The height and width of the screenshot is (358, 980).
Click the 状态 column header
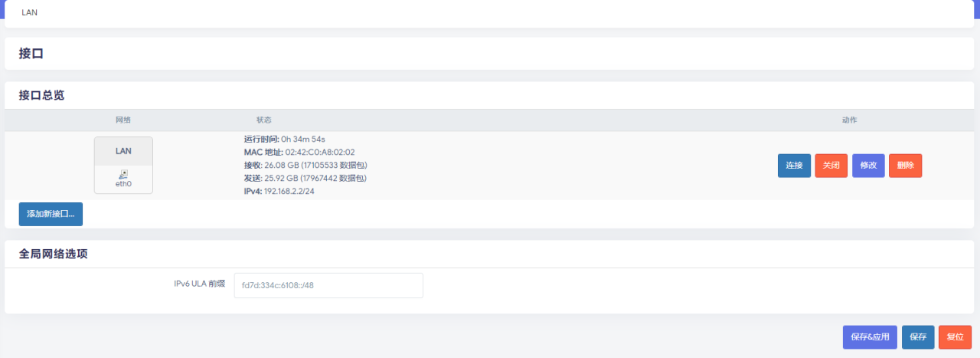point(264,120)
